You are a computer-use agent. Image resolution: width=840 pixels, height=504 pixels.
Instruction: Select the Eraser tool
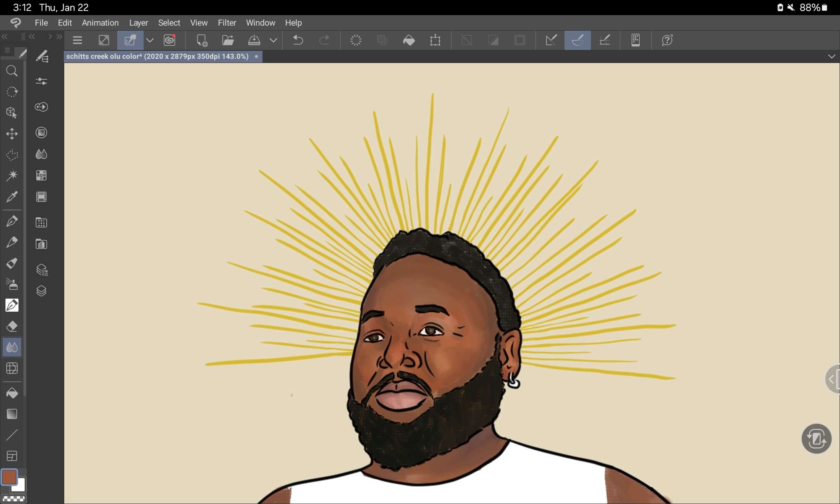[12, 326]
